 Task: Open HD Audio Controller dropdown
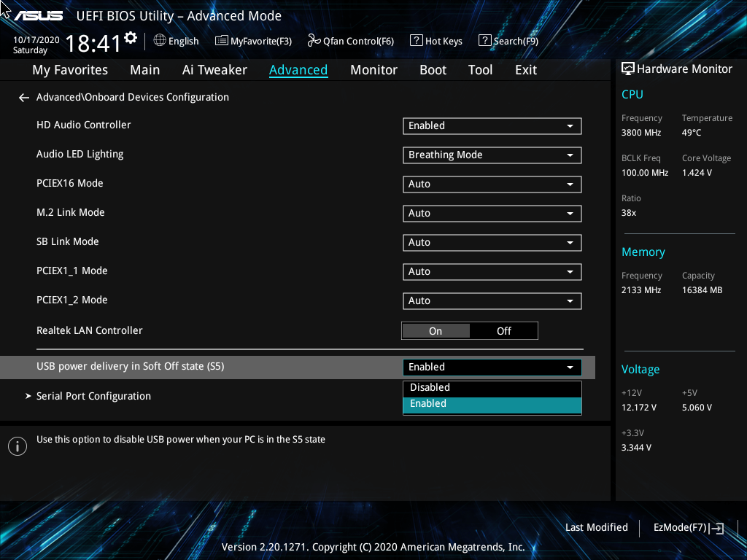pyautogui.click(x=492, y=126)
